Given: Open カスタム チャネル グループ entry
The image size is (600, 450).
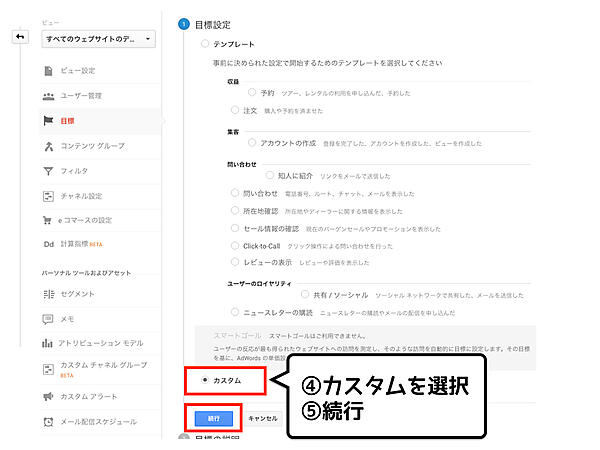Looking at the screenshot, I should point(104,369).
